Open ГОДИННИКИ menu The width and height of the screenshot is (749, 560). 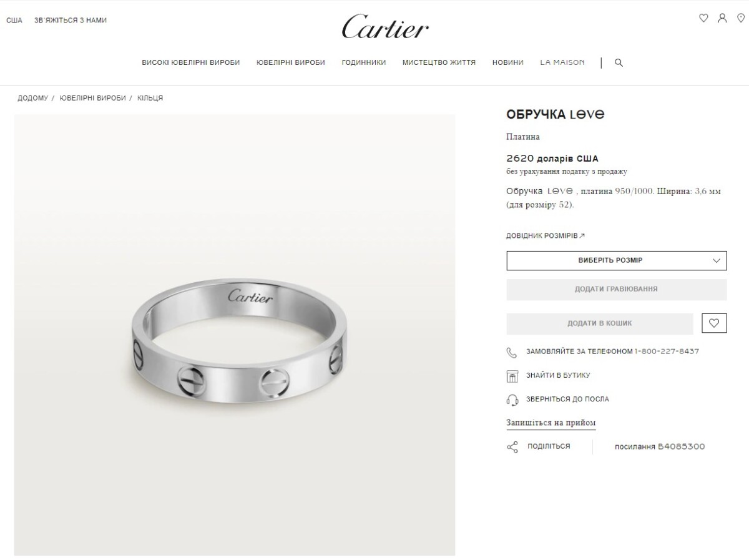[364, 62]
